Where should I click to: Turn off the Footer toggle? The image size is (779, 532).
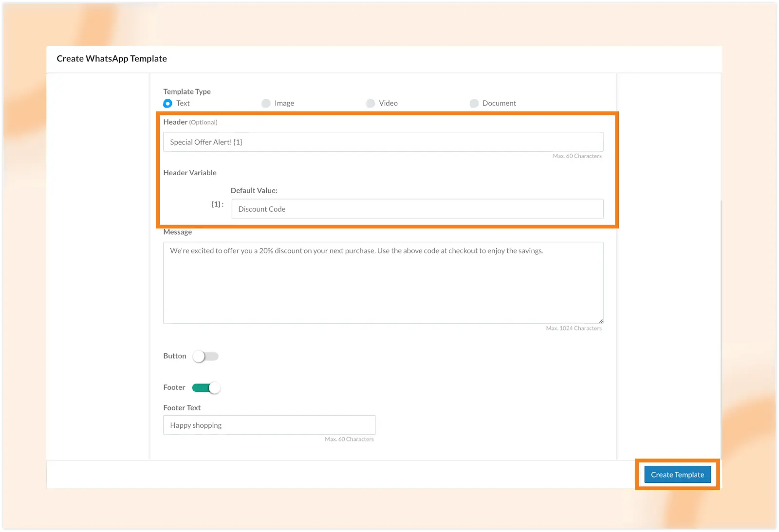pyautogui.click(x=206, y=388)
